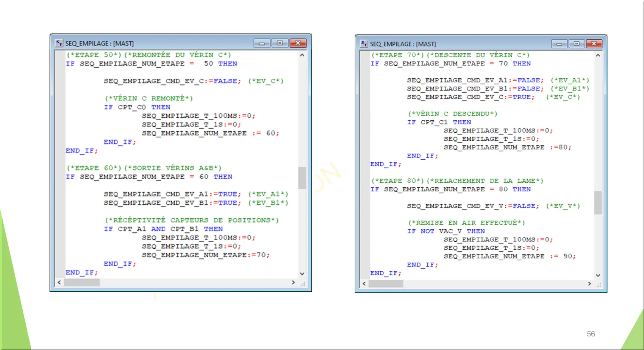Click scroll-right arrow in left window

pyautogui.click(x=293, y=283)
